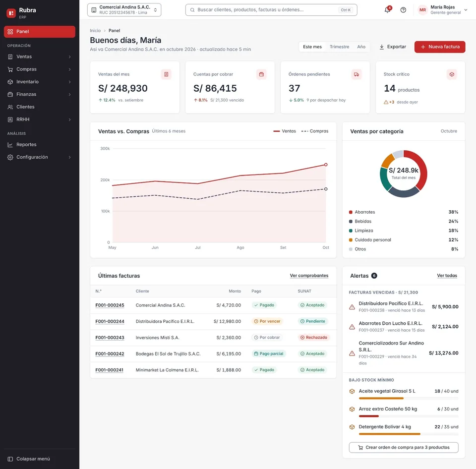476x469 pixels.
Task: Click the Clientes people icon in sidebar
Action: [10, 107]
